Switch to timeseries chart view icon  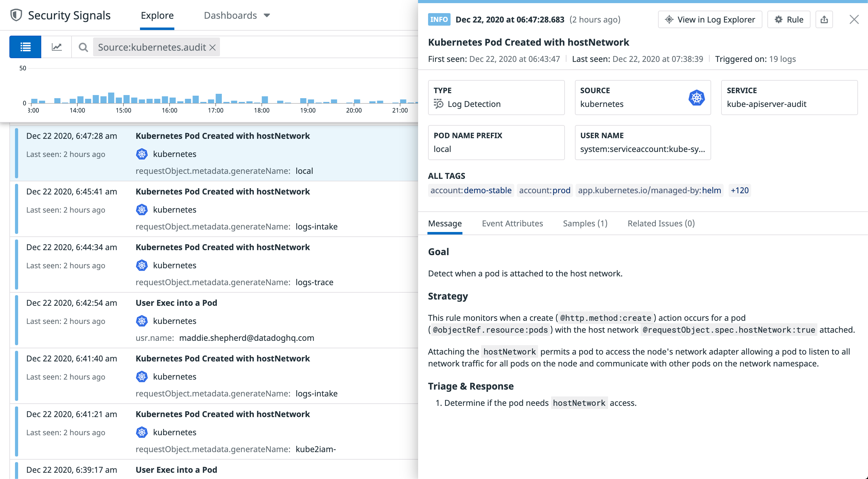(x=57, y=47)
